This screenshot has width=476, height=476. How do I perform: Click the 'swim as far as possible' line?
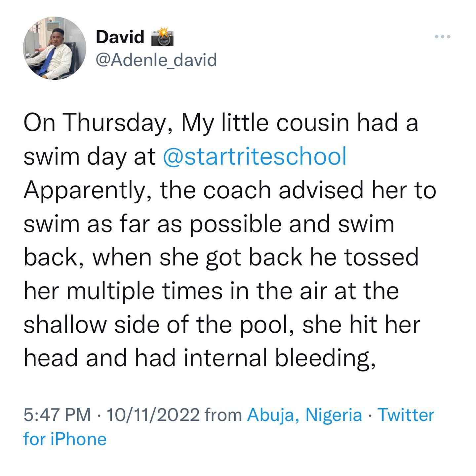click(x=209, y=224)
